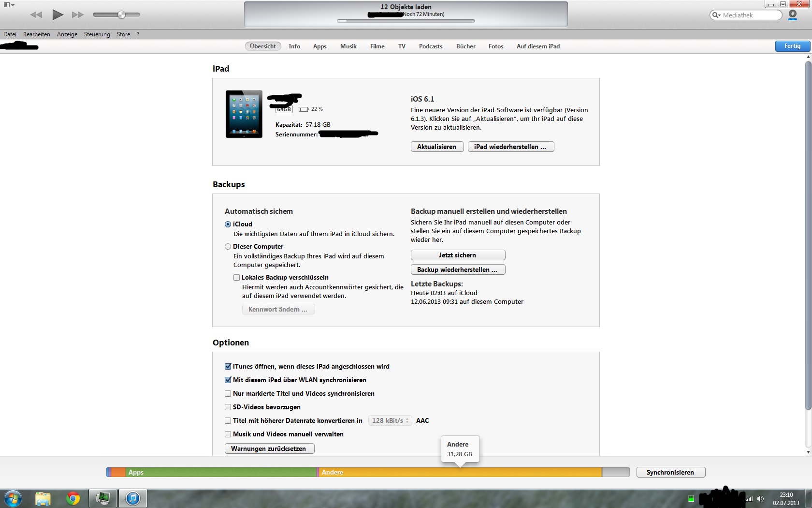Enable Nur markierte Titel synchronisieren

228,394
